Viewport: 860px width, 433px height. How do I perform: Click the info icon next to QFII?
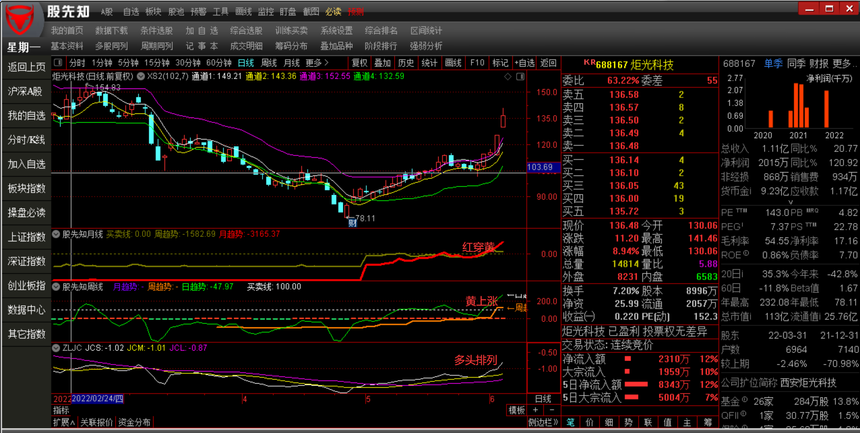(744, 415)
